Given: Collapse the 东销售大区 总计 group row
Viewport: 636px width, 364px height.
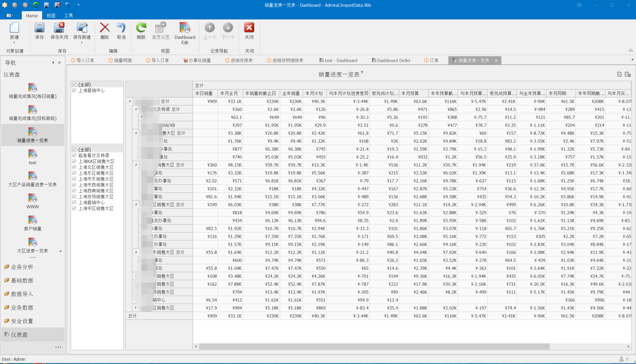Looking at the screenshot, I should pyautogui.click(x=136, y=252).
